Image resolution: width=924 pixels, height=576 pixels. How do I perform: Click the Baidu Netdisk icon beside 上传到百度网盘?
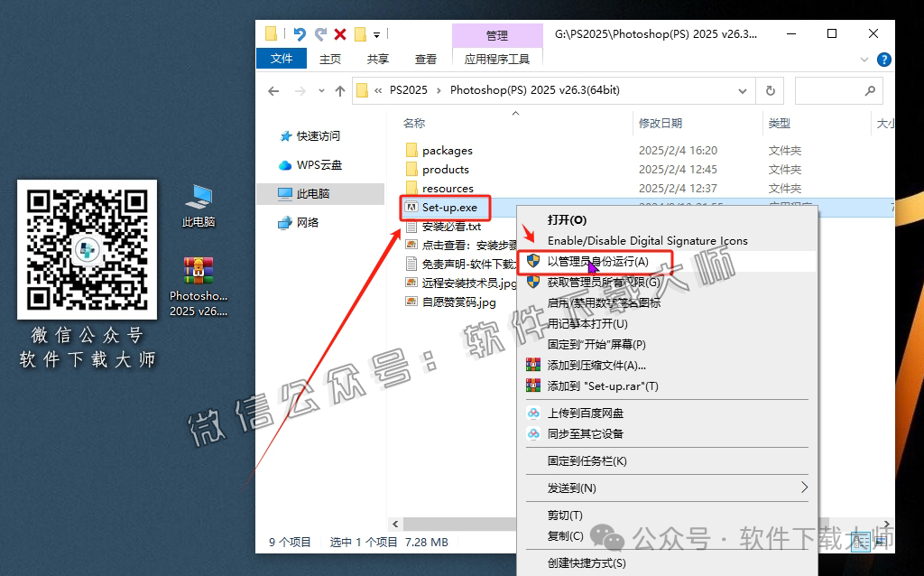click(532, 413)
